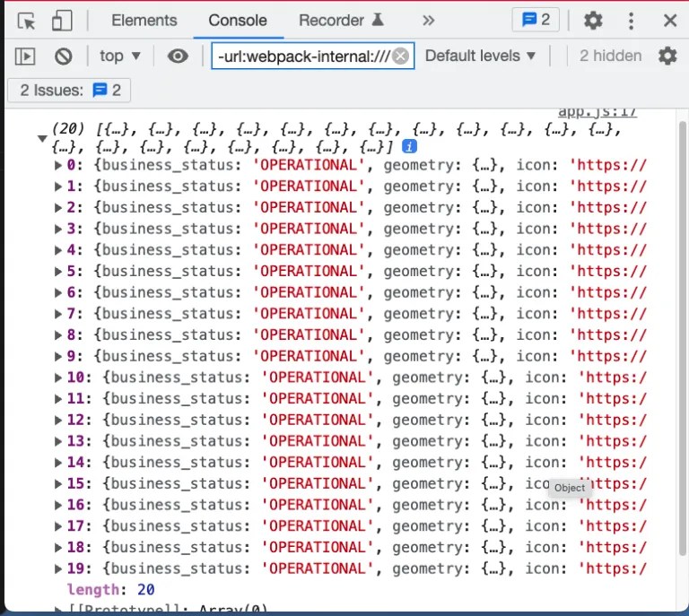
Task: Expand array item 12
Action: pos(58,420)
